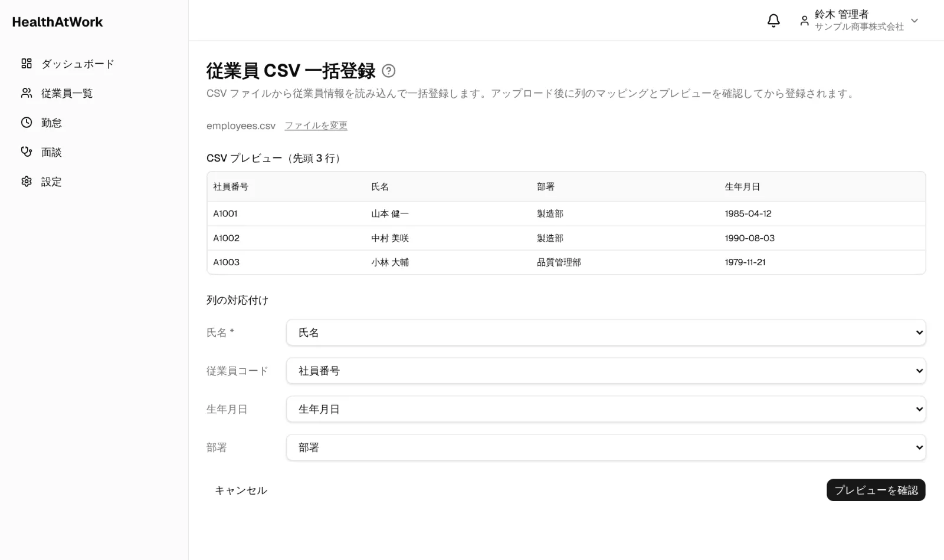Click the user profile icon

pos(804,21)
